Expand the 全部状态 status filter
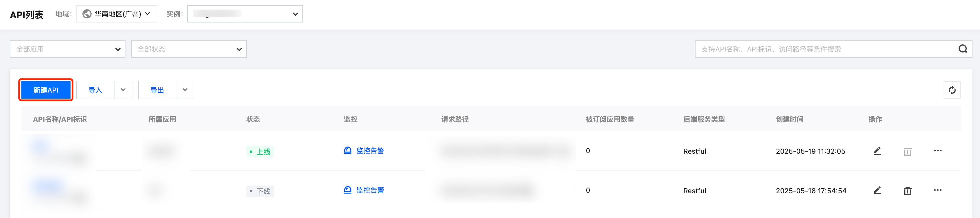The image size is (980, 218). tap(189, 49)
